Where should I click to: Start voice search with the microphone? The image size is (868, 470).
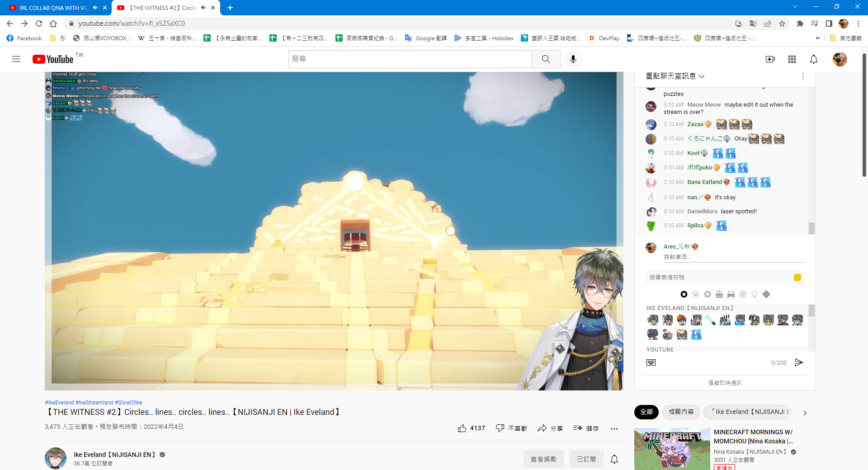coord(573,59)
